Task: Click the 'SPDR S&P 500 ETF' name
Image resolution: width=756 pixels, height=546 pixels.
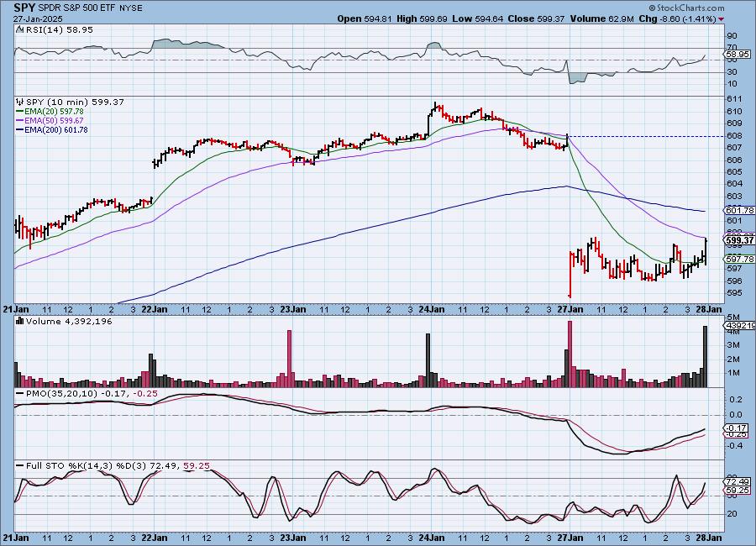Action: click(76, 8)
